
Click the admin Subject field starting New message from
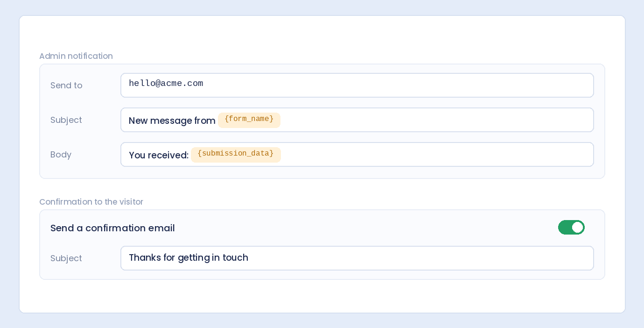tap(357, 120)
